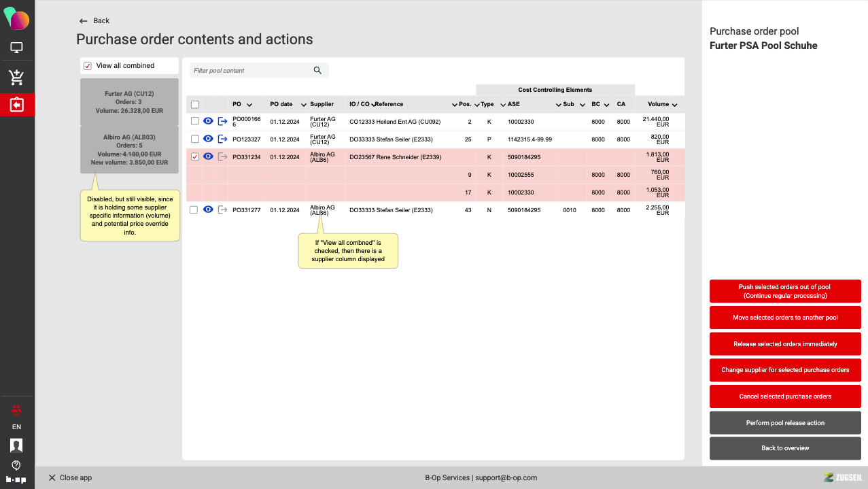Open the PO column dropdown arrow
This screenshot has height=489, width=868.
point(249,105)
